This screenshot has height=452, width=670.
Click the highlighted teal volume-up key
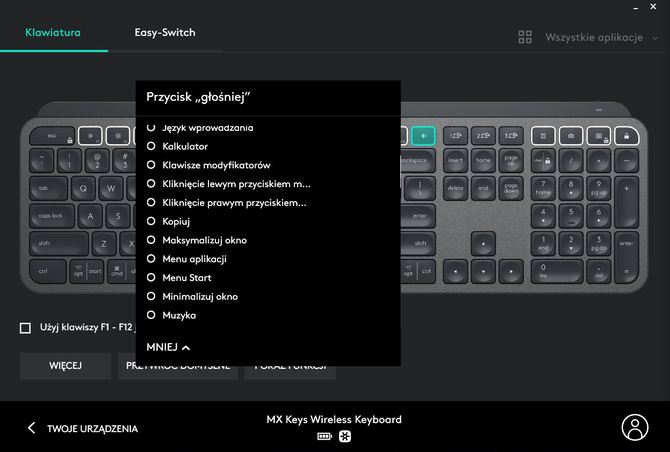423,136
